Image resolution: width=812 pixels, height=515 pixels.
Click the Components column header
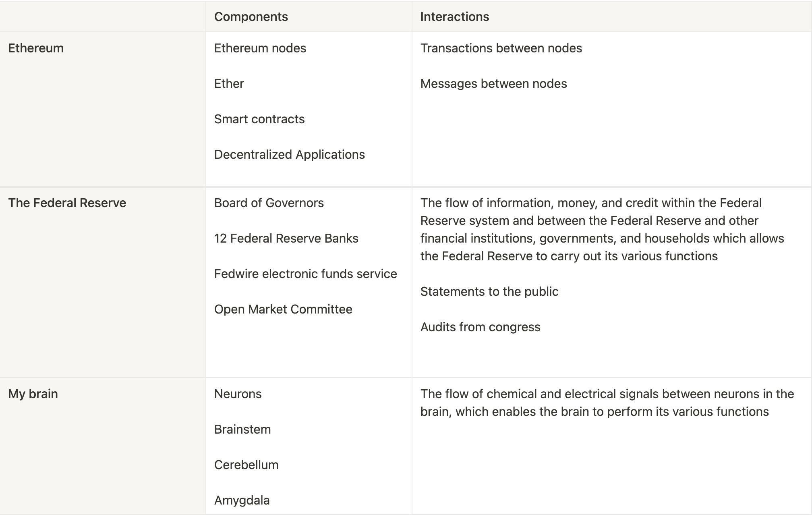point(251,17)
